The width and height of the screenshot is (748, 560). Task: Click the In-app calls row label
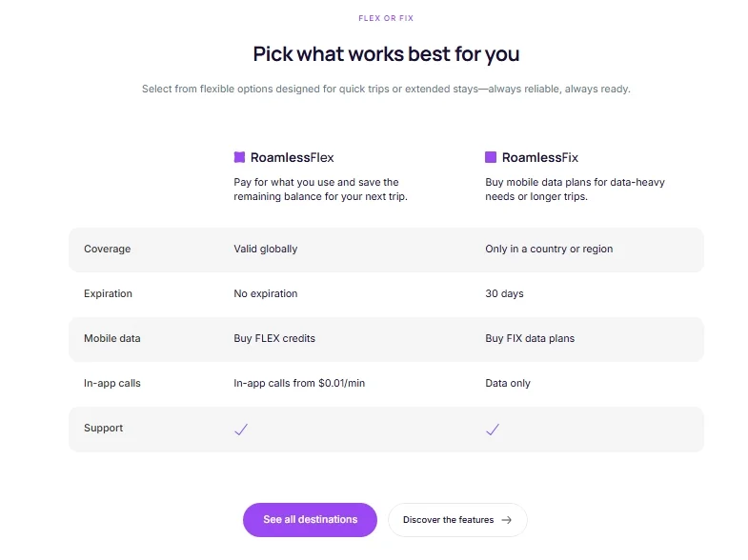[112, 383]
